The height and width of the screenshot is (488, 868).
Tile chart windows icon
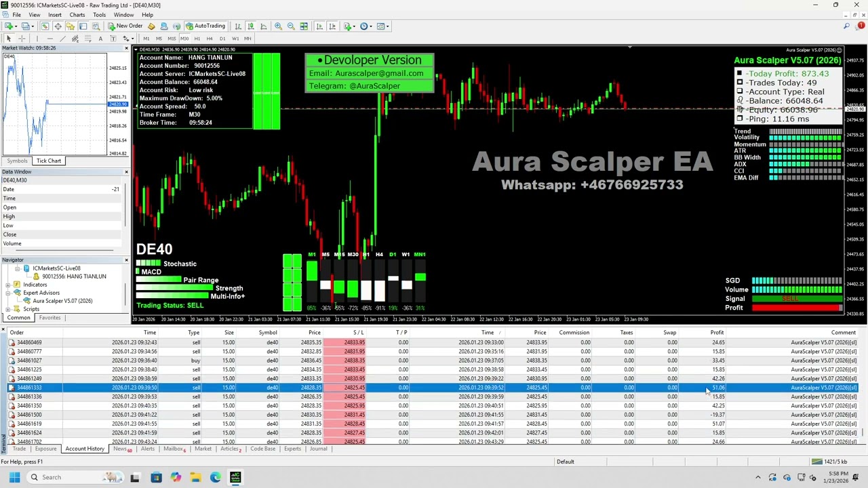[304, 26]
